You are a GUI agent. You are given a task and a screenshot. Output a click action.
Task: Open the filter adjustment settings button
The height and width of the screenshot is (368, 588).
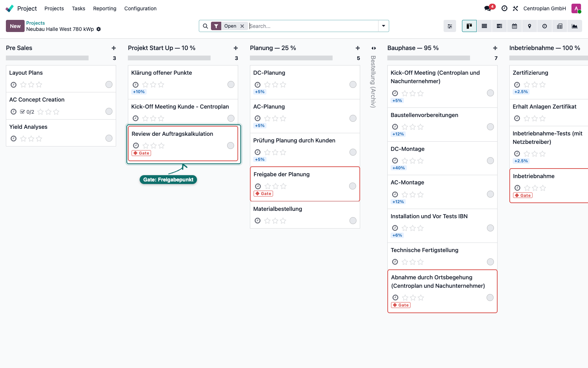[450, 26]
